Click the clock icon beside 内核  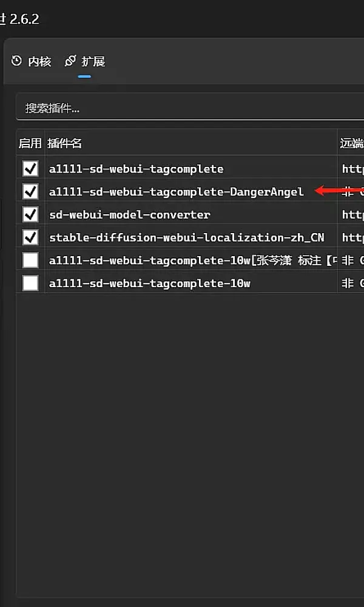point(17,61)
